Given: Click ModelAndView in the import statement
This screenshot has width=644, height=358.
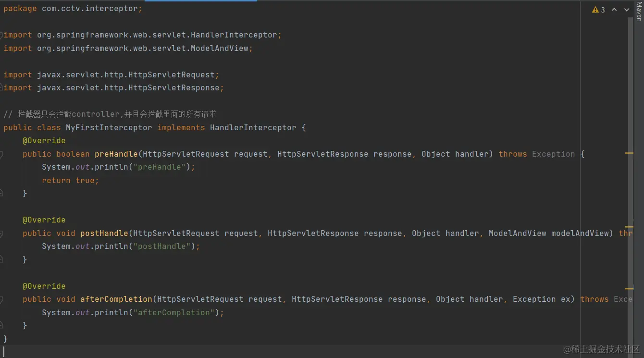Looking at the screenshot, I should [x=220, y=49].
